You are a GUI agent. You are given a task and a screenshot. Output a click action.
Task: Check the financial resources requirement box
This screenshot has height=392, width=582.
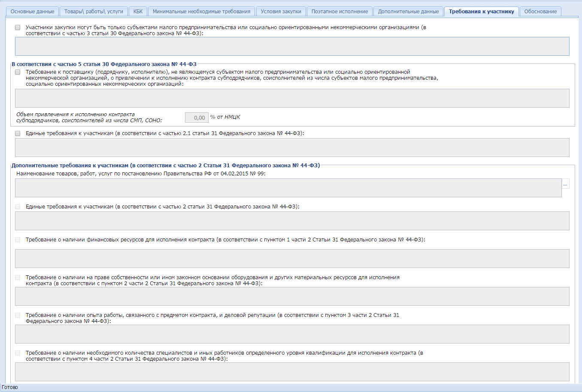pos(18,240)
